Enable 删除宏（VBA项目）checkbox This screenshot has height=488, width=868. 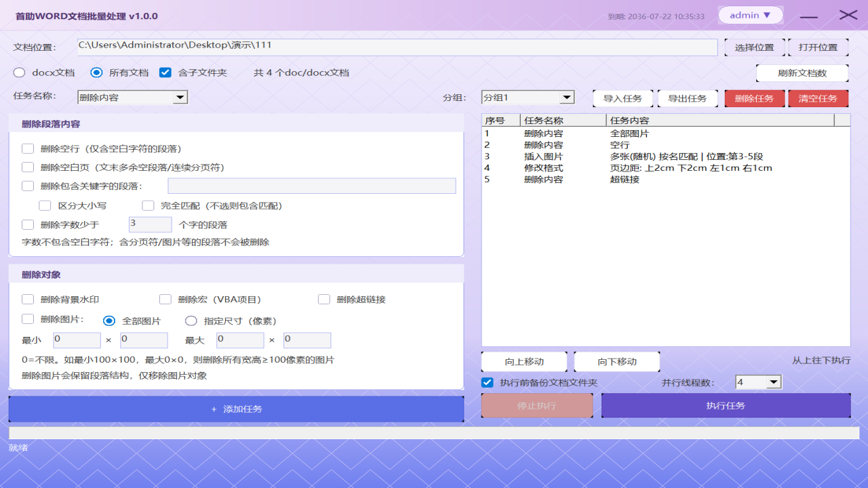pos(165,299)
